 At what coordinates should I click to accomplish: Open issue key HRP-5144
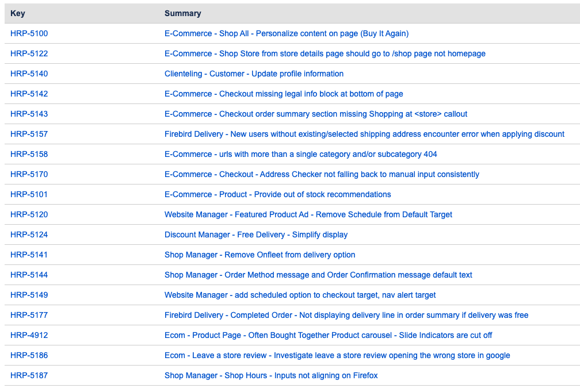(29, 275)
